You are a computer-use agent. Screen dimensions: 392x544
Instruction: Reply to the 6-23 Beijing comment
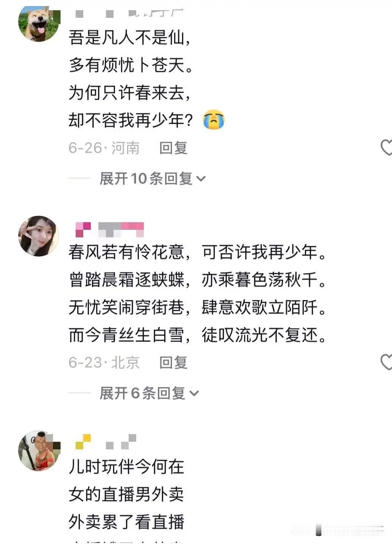[173, 362]
